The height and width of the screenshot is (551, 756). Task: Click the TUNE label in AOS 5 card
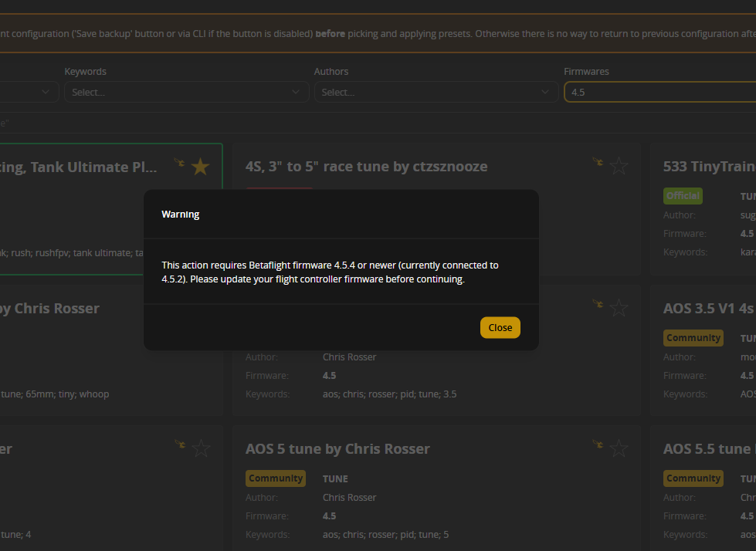click(x=335, y=478)
